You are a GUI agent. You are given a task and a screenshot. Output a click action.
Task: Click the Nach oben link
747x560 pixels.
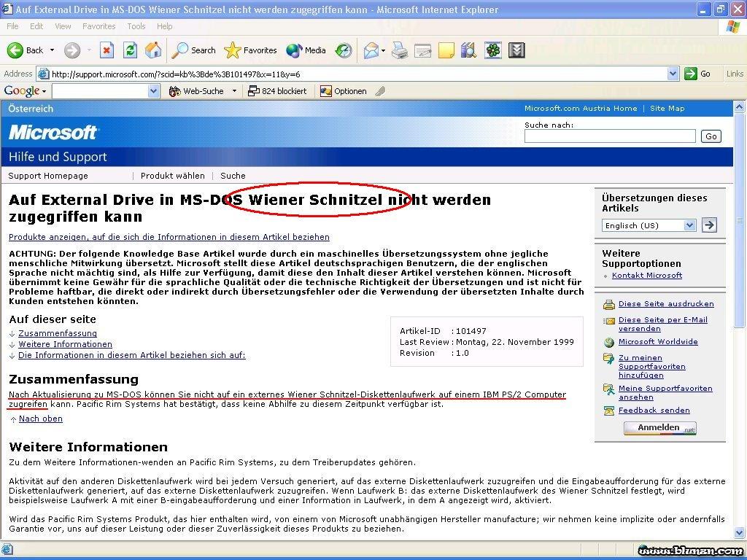click(41, 419)
